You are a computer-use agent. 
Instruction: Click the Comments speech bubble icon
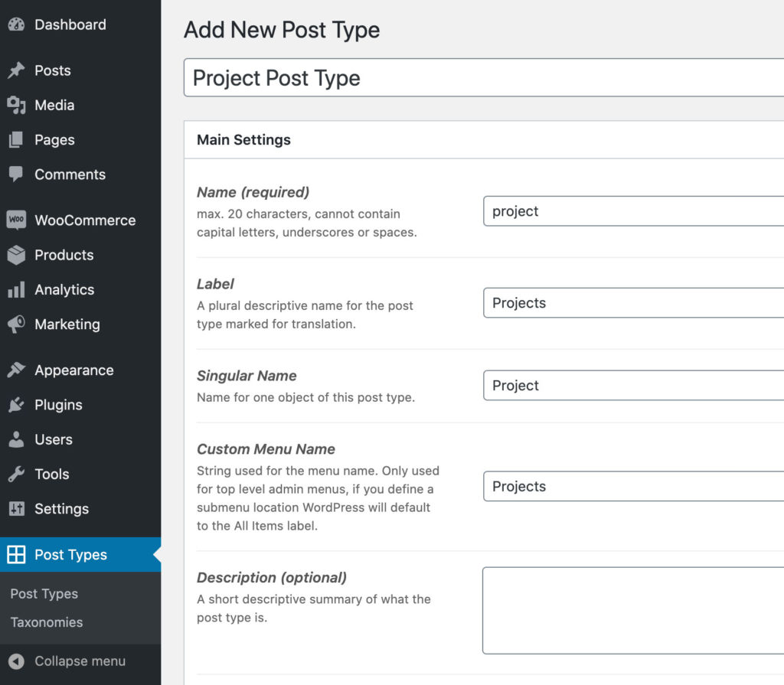16,175
